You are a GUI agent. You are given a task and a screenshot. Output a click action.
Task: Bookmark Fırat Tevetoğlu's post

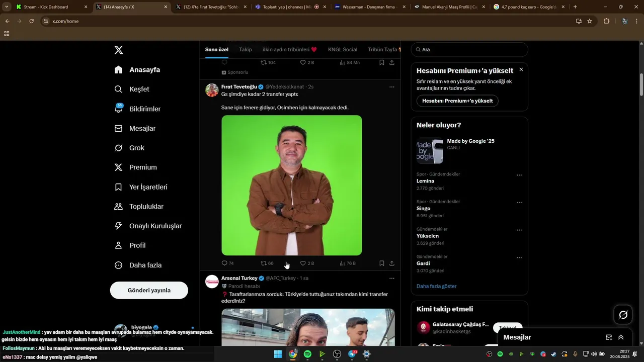coord(382,263)
